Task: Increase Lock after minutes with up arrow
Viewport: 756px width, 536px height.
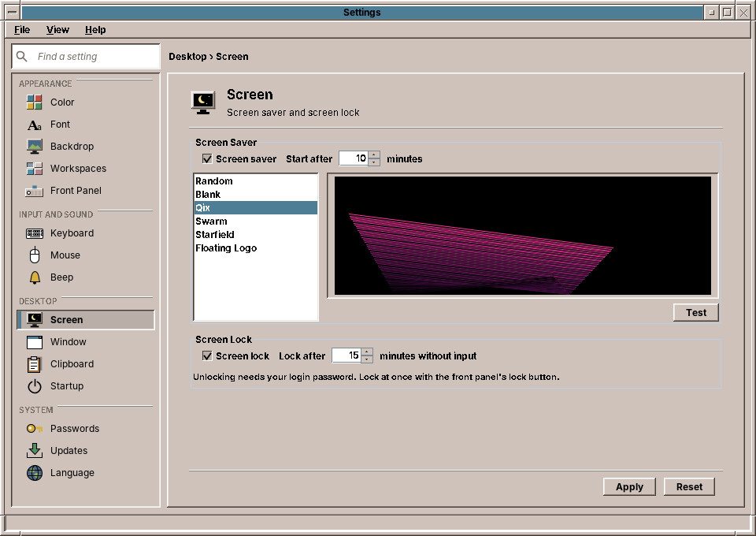Action: (x=367, y=352)
